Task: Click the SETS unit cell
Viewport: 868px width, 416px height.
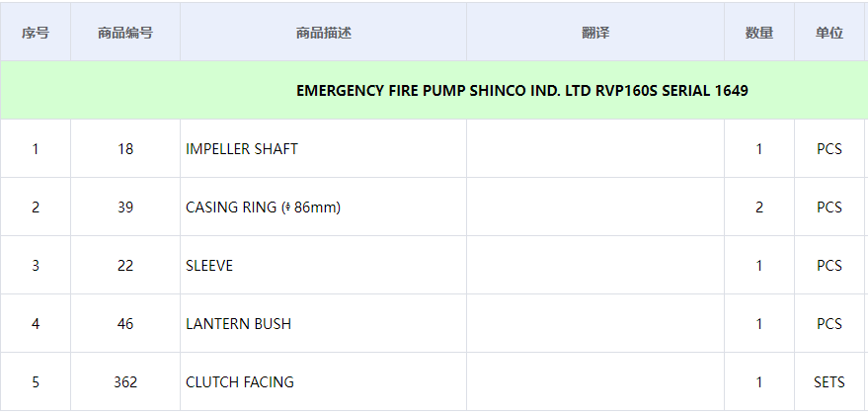Action: (829, 382)
